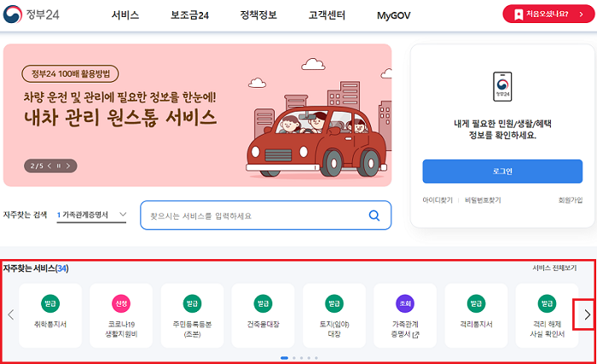597x364 pixels.
Task: Show the next banner slide
Action: coord(68,166)
